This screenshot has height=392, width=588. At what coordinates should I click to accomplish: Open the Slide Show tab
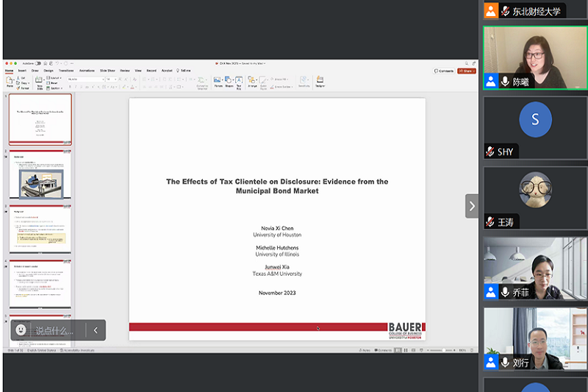click(107, 71)
